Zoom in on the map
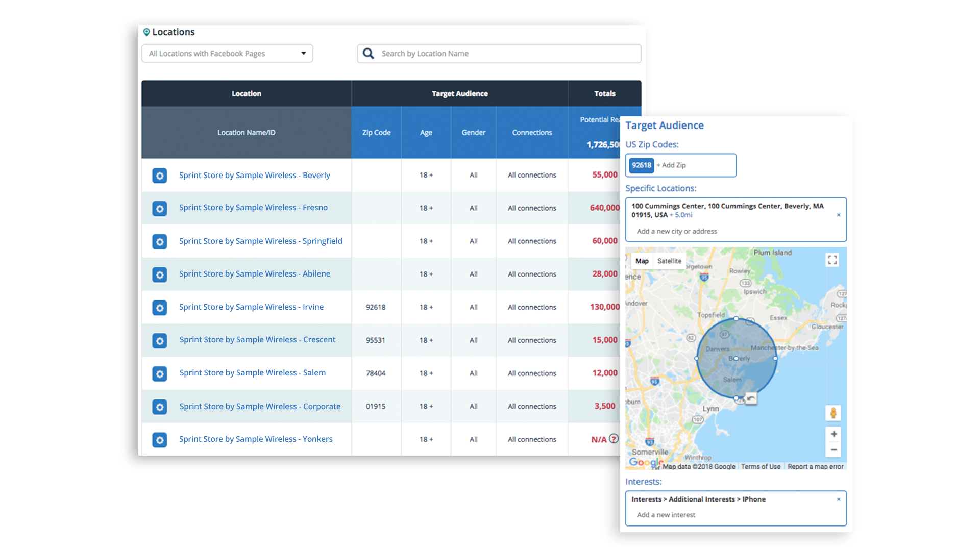 tap(834, 434)
